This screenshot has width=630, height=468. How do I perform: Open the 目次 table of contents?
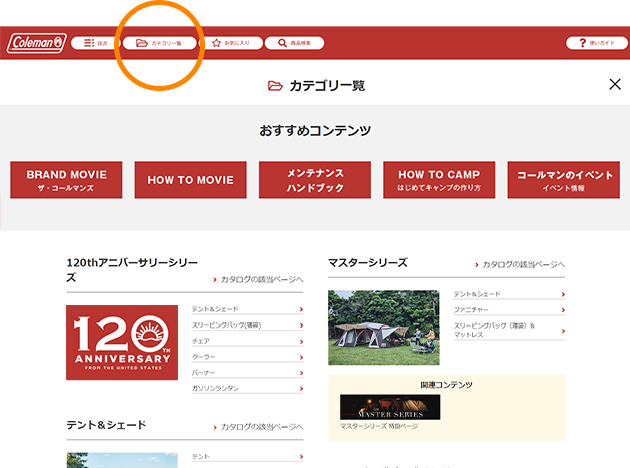point(94,43)
